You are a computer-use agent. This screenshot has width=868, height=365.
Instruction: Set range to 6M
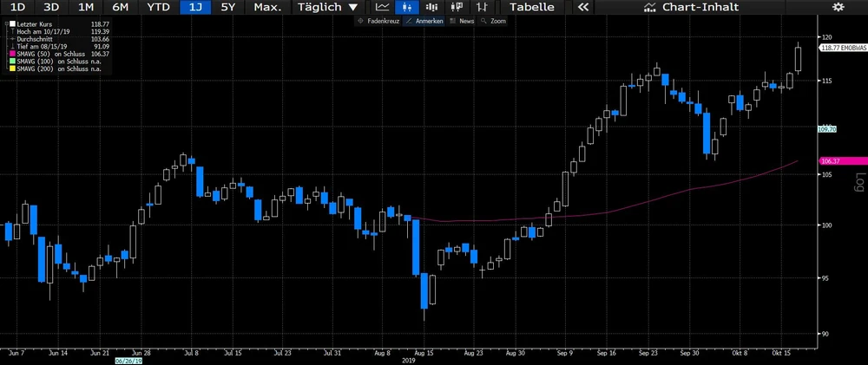(120, 7)
